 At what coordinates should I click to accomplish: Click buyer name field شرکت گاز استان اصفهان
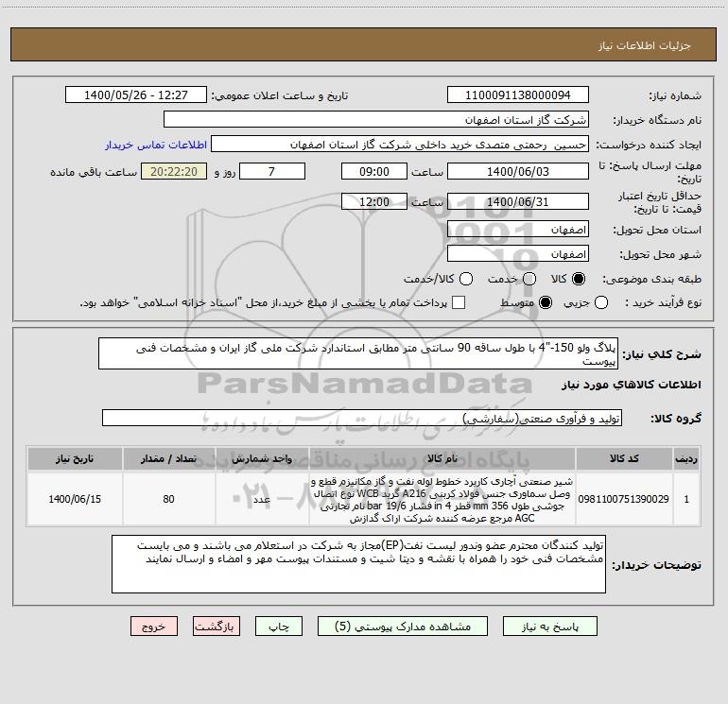pyautogui.click(x=376, y=120)
